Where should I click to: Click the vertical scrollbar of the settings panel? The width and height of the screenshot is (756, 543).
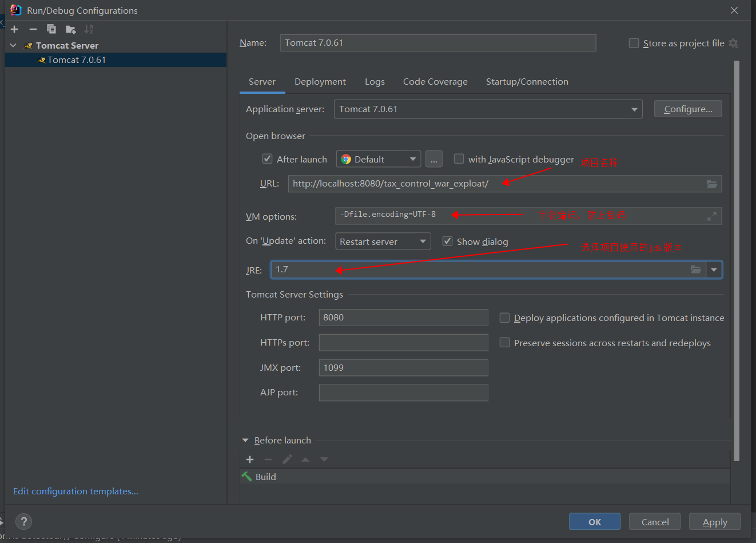737,260
